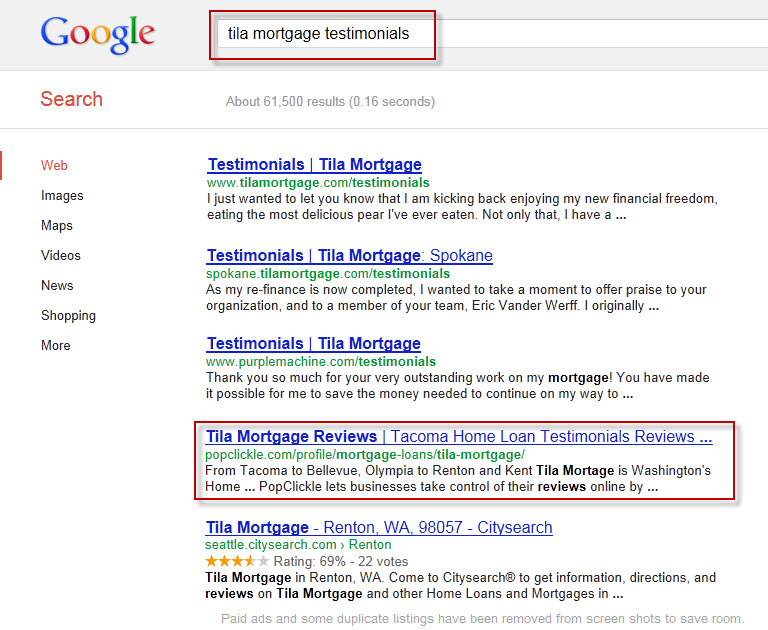Viewport: 768px width, 630px height.
Task: Open Testimonials | Tila Mortgage: Spokane result
Action: [x=350, y=256]
